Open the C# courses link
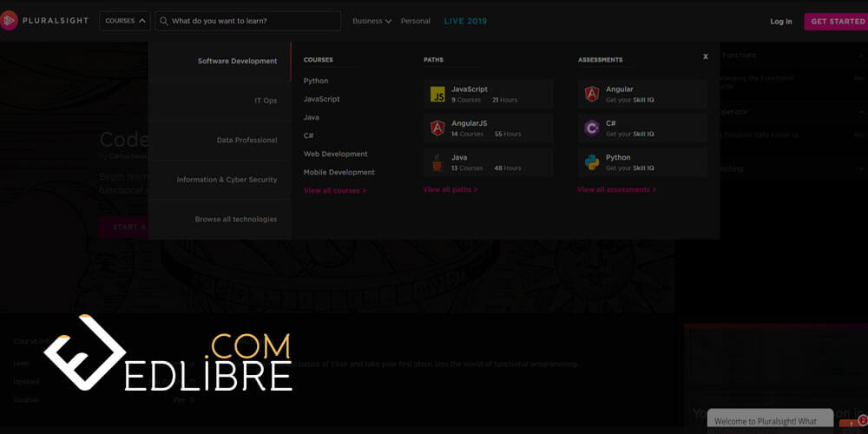868x434 pixels. pyautogui.click(x=308, y=135)
